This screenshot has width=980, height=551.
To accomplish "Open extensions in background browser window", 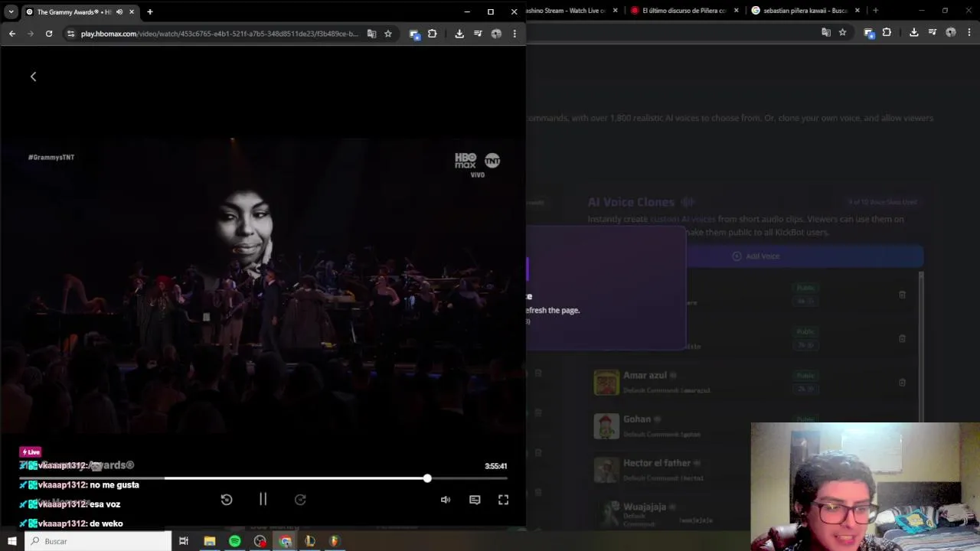I will click(887, 32).
